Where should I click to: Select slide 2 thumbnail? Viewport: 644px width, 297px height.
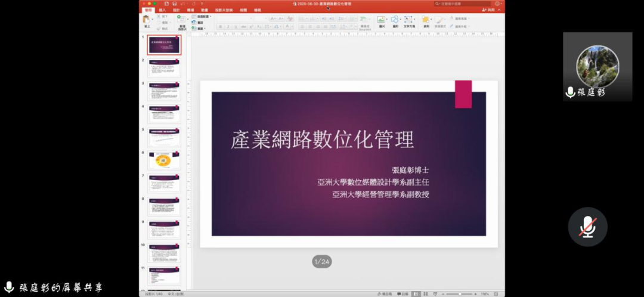point(165,68)
